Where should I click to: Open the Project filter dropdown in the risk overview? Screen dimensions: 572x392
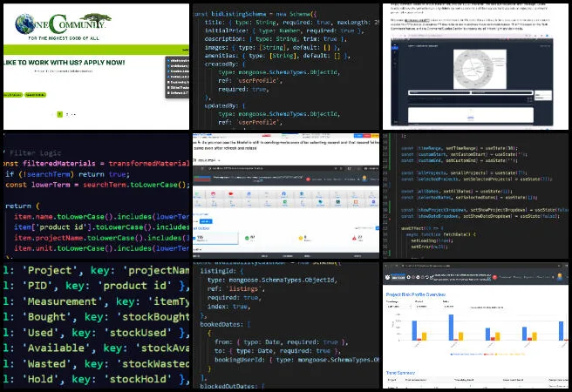coord(427,307)
